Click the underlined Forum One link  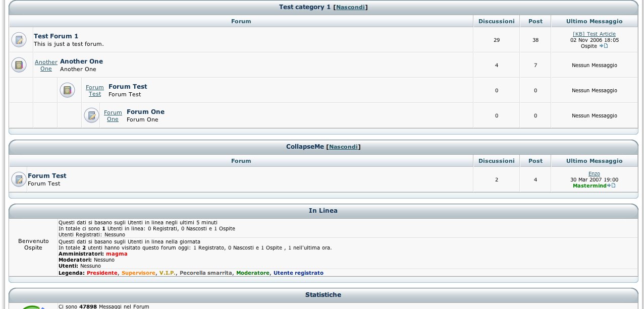pyautogui.click(x=113, y=116)
